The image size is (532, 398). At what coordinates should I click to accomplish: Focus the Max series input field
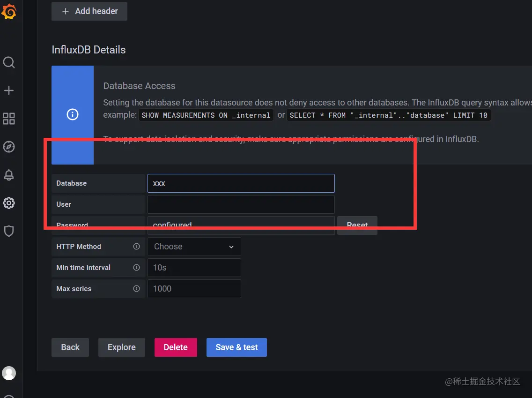coord(194,289)
